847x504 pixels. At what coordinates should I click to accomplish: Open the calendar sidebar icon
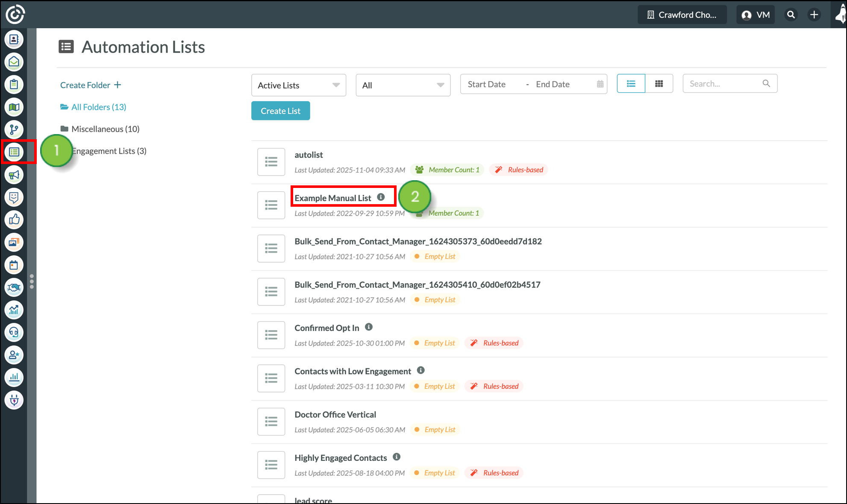click(x=14, y=265)
